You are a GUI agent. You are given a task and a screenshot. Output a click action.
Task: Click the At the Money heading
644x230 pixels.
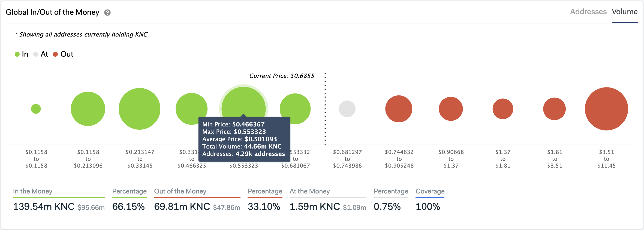[310, 191]
